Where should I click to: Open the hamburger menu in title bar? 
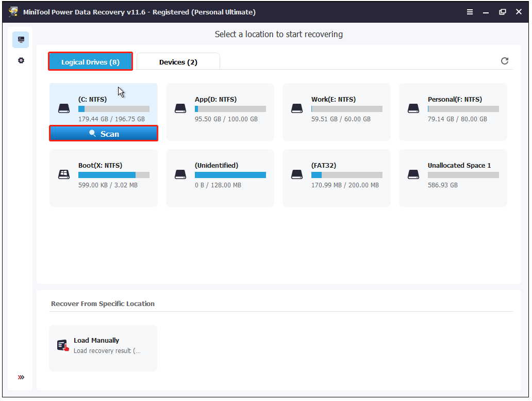click(x=470, y=12)
